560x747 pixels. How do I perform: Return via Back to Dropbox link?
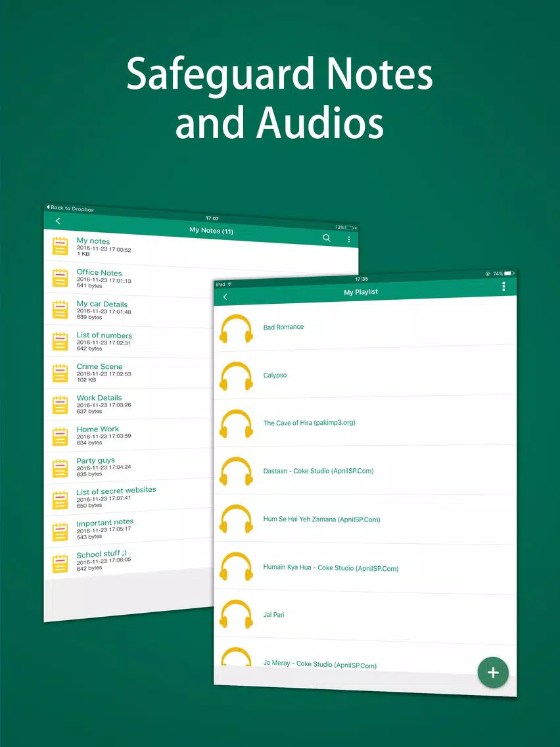(70, 208)
